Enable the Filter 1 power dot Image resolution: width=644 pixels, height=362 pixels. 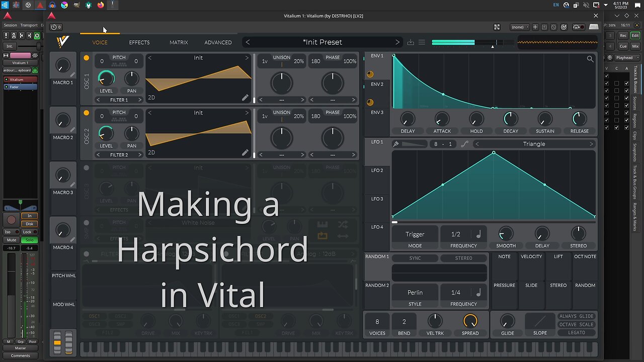coord(87,254)
